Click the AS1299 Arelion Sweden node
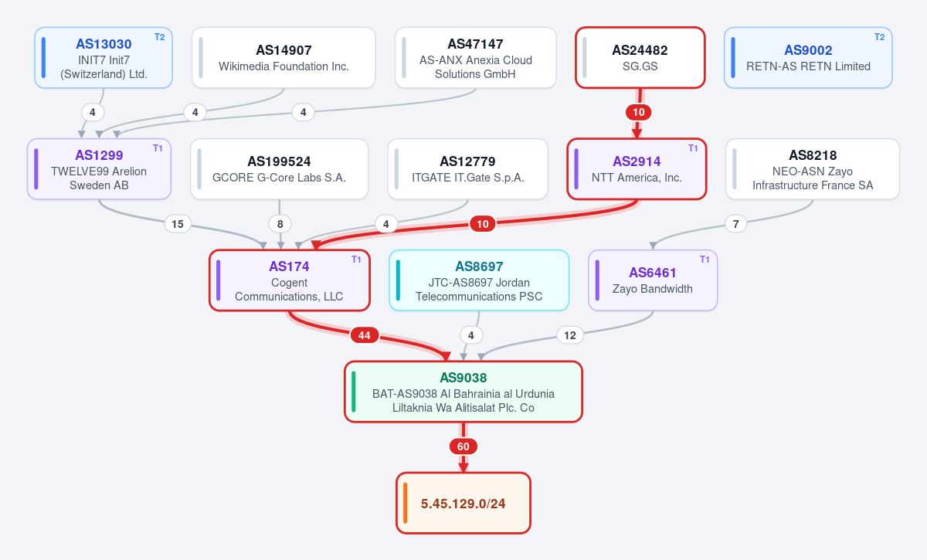Viewport: 927px width, 560px height. tap(99, 169)
